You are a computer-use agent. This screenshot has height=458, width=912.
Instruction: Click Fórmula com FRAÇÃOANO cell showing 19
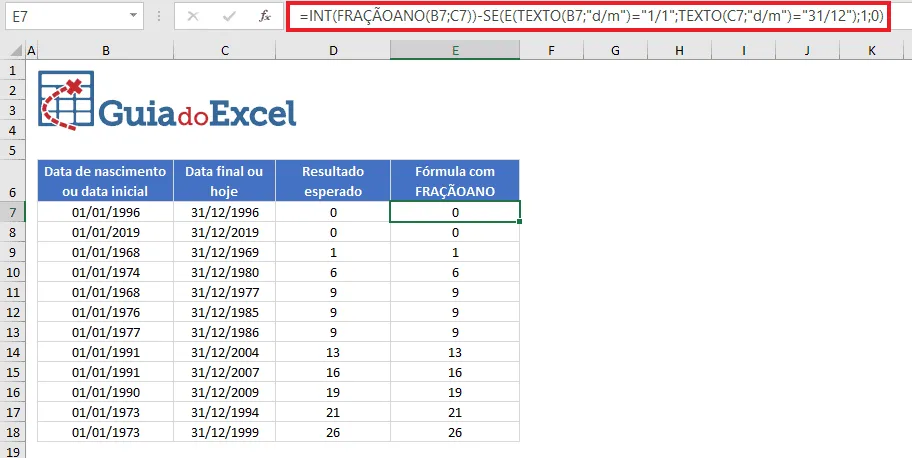(455, 392)
